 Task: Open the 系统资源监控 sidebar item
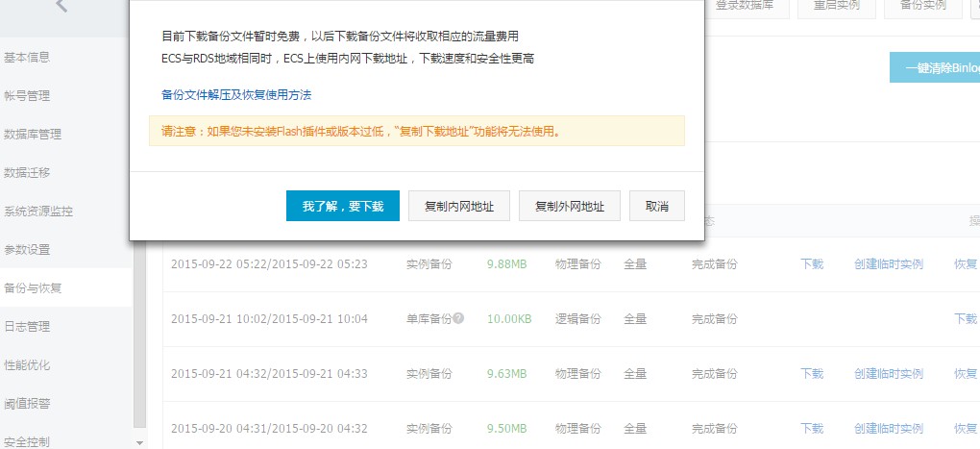pyautogui.click(x=38, y=211)
